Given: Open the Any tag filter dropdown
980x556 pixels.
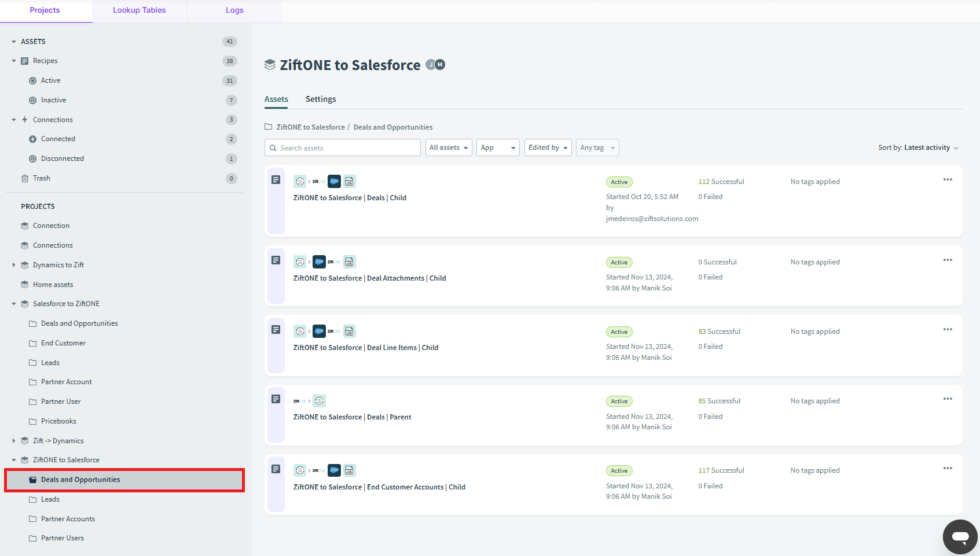Looking at the screenshot, I should coord(597,148).
